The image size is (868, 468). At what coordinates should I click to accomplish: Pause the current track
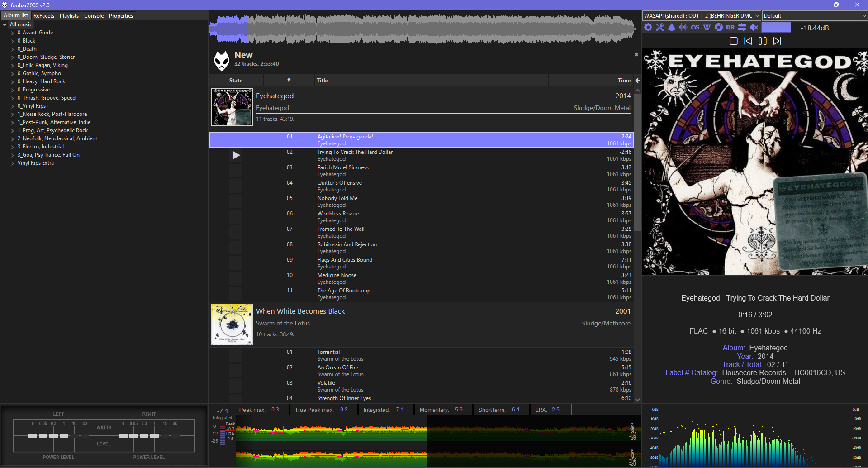[x=763, y=41]
